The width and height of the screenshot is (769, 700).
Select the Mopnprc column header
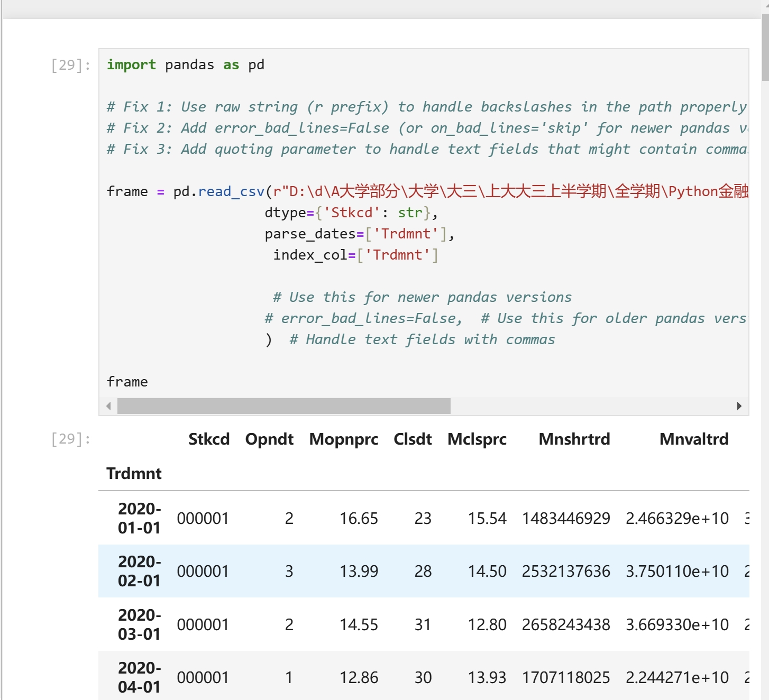tap(344, 439)
